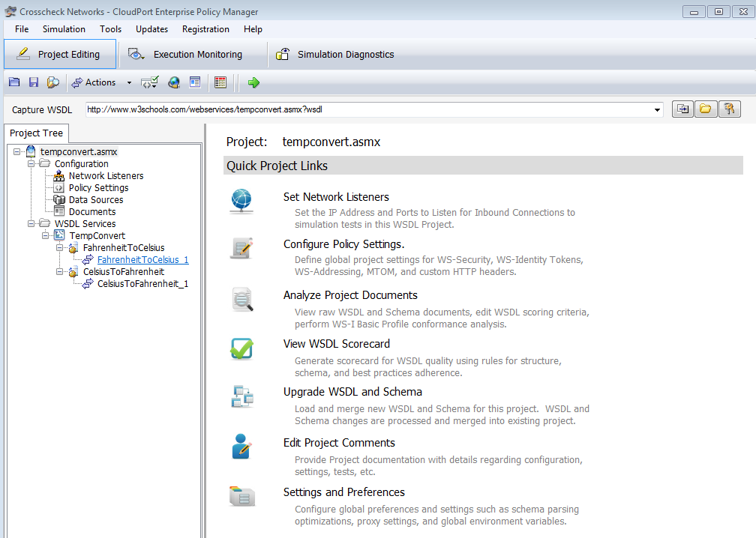Collapse the Configuration folder node
Viewport: 756px width, 538px height.
tap(31, 164)
